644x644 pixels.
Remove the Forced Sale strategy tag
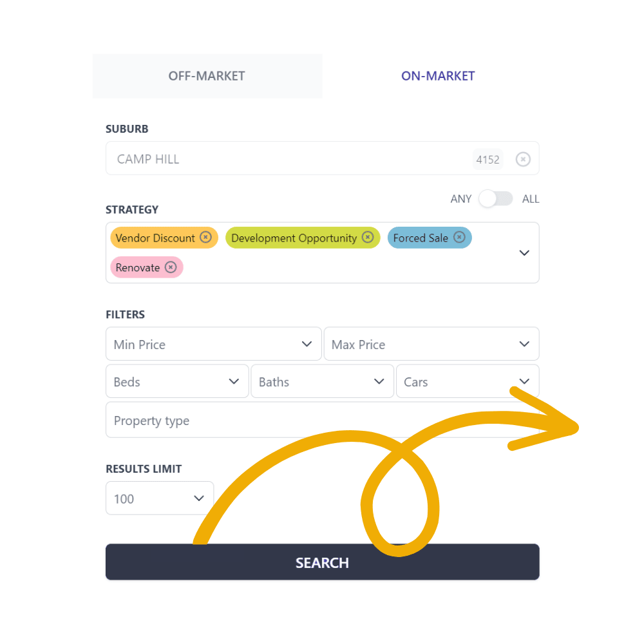tap(459, 237)
